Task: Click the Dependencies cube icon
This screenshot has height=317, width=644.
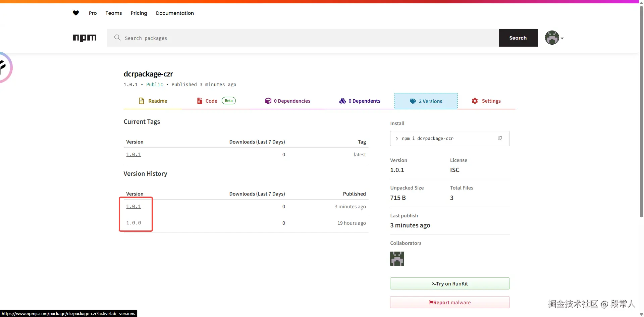Action: pyautogui.click(x=268, y=101)
